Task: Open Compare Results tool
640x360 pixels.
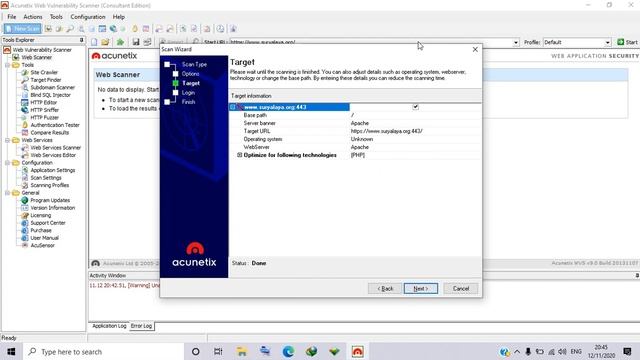Action: pyautogui.click(x=49, y=133)
